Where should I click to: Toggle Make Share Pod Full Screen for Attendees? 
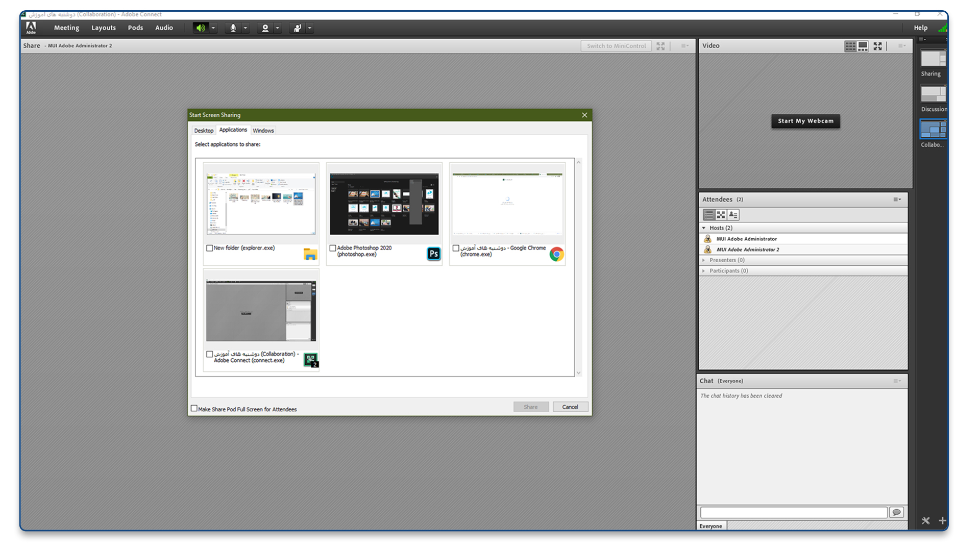click(x=195, y=408)
